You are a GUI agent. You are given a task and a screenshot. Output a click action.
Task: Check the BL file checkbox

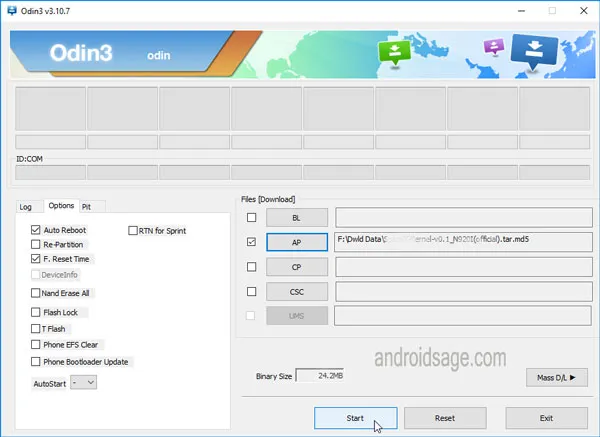252,217
